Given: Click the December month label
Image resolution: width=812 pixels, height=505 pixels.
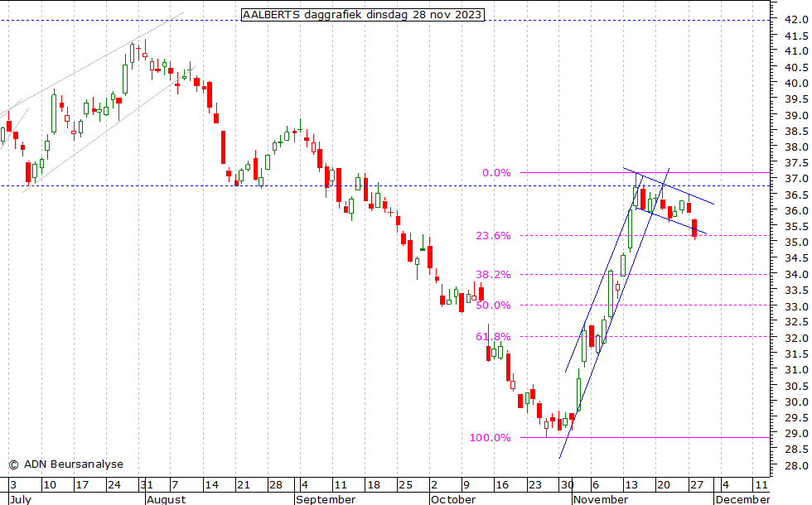Looking at the screenshot, I should click(742, 499).
